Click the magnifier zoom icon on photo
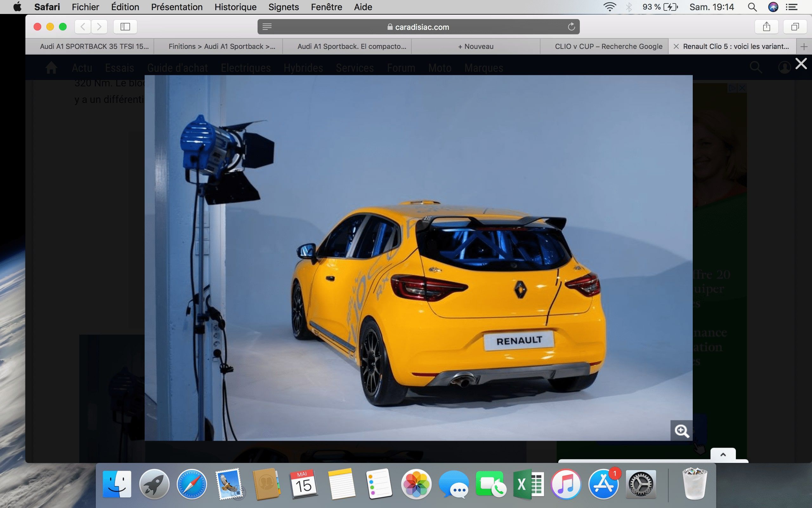The image size is (812, 508). 681,431
